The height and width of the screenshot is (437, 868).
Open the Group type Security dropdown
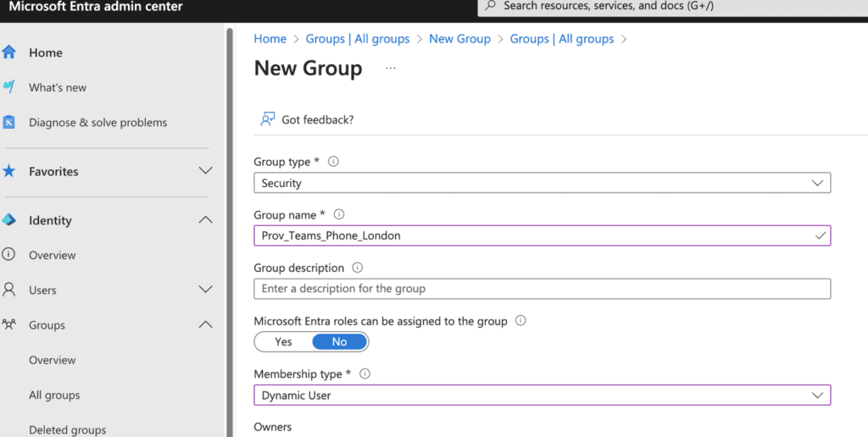[x=542, y=183]
